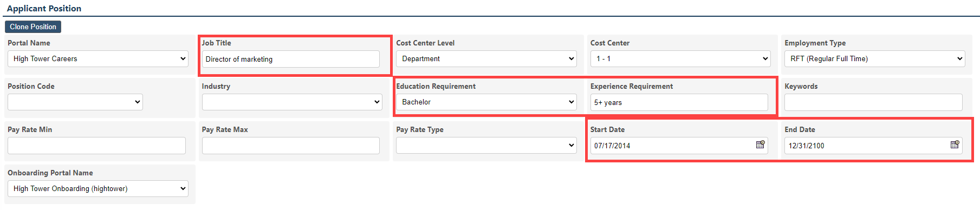Open the Start Date calendar picker icon

[x=760, y=145]
